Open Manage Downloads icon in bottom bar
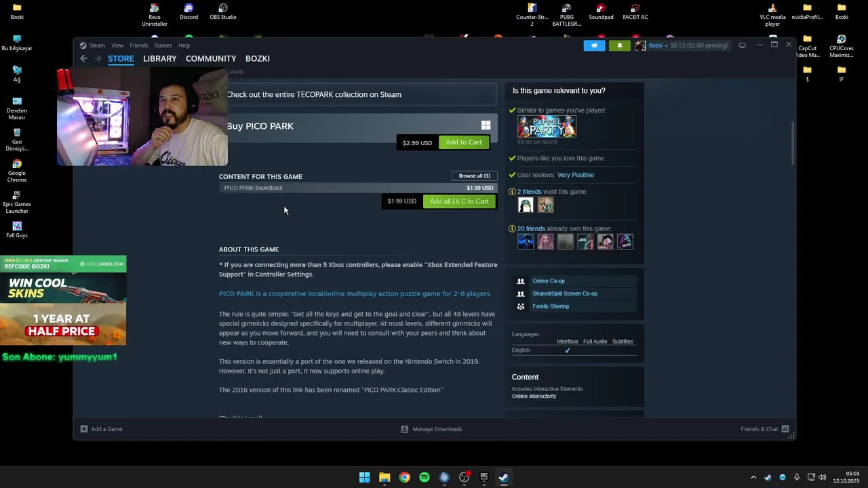 pos(404,429)
